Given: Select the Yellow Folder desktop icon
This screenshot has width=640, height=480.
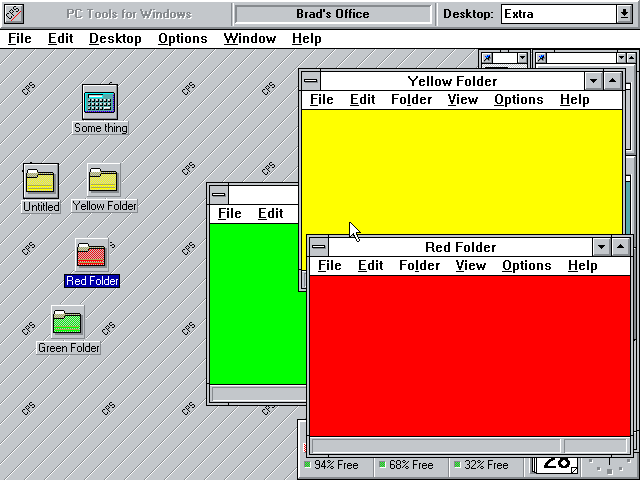Looking at the screenshot, I should (103, 180).
